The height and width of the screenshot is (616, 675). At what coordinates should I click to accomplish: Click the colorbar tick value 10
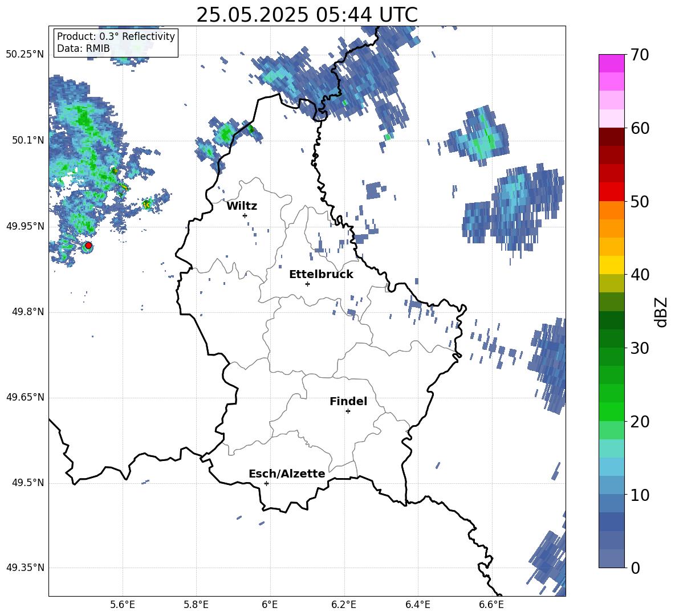click(640, 495)
